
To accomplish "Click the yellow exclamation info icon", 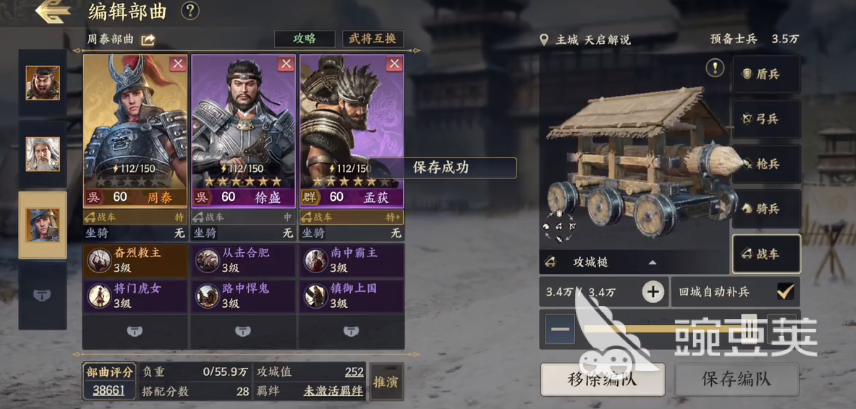I will tap(715, 68).
